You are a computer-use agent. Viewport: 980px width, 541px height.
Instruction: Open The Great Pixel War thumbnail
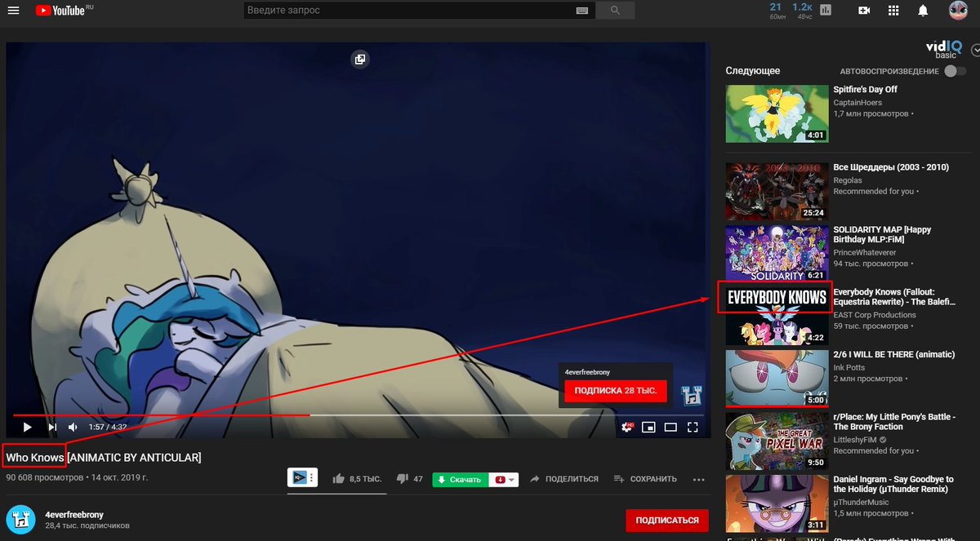coord(777,441)
